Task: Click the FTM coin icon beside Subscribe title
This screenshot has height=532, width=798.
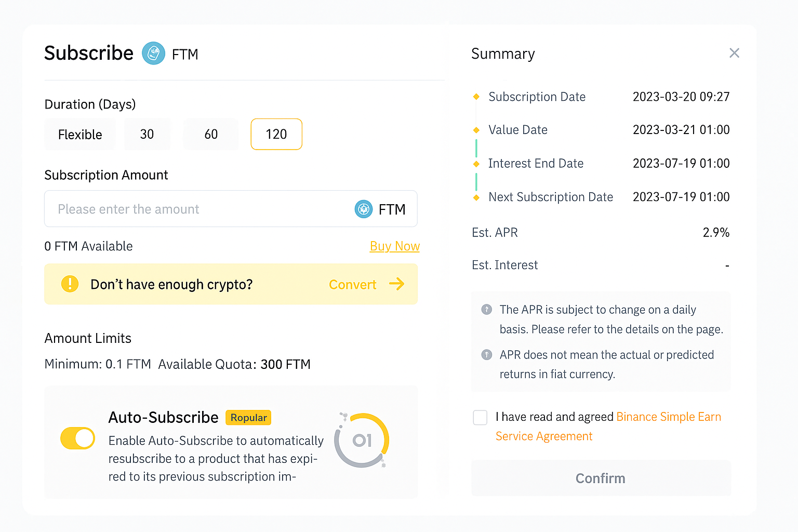Action: (x=153, y=53)
